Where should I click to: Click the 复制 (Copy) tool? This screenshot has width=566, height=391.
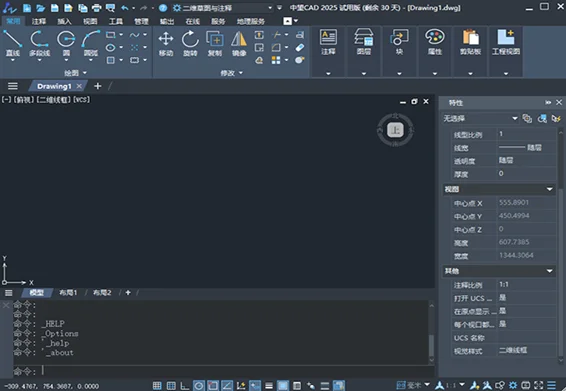[215, 43]
